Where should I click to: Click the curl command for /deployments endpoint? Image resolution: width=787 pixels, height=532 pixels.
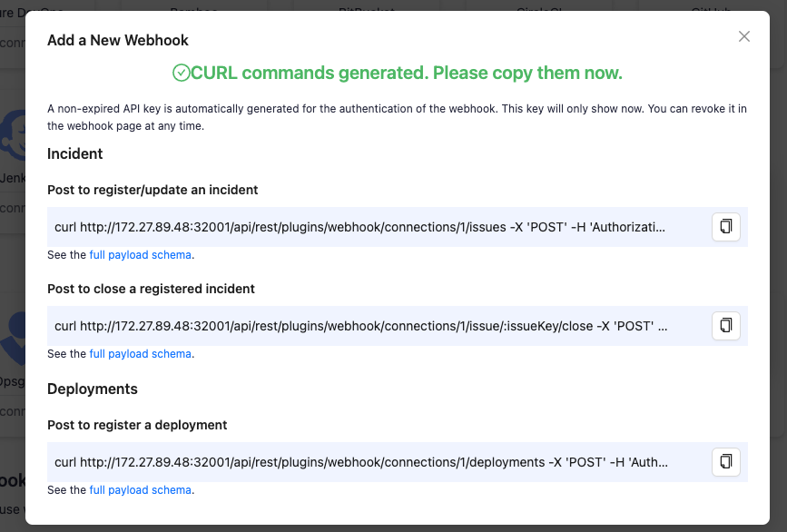(359, 462)
